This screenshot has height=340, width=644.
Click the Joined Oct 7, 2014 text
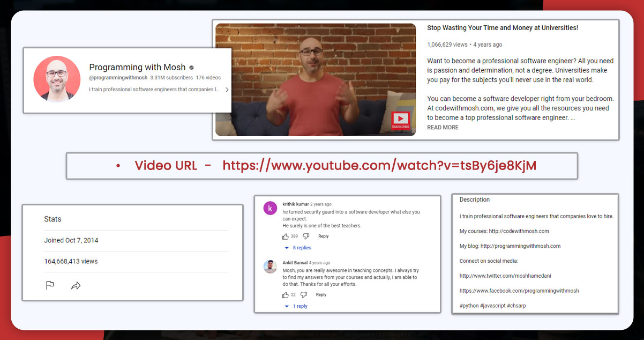pyautogui.click(x=71, y=240)
